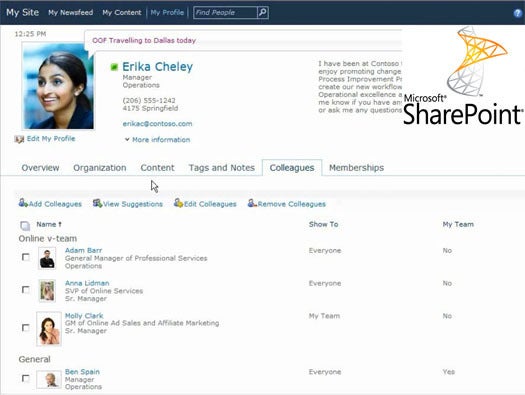Sort by the Name column header

(x=49, y=224)
